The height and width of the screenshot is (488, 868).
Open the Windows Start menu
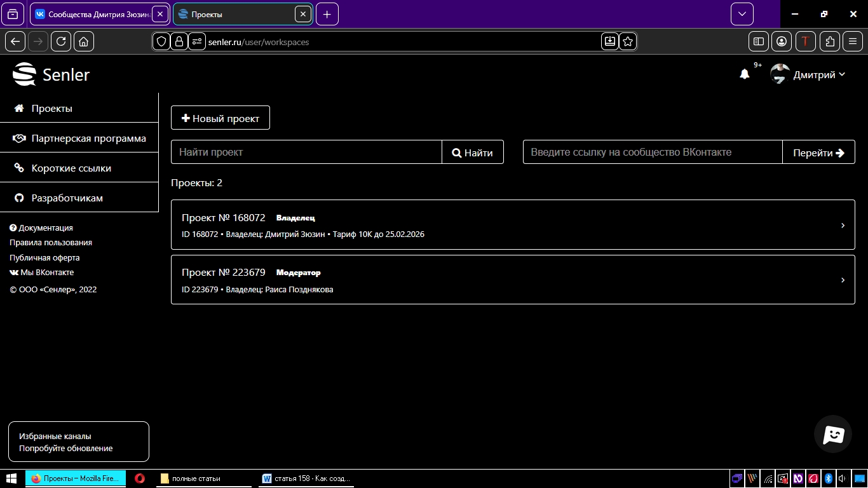11,478
